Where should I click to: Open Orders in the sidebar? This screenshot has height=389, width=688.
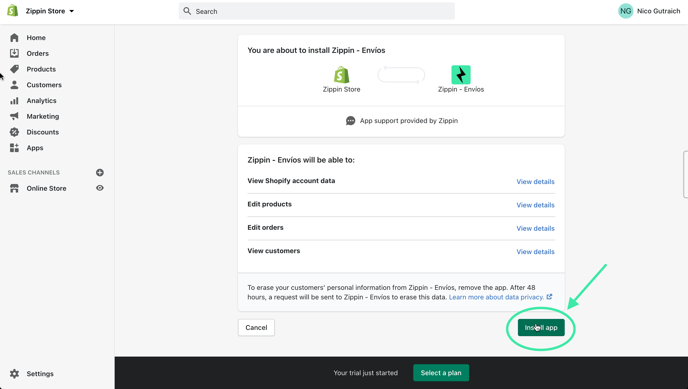38,54
